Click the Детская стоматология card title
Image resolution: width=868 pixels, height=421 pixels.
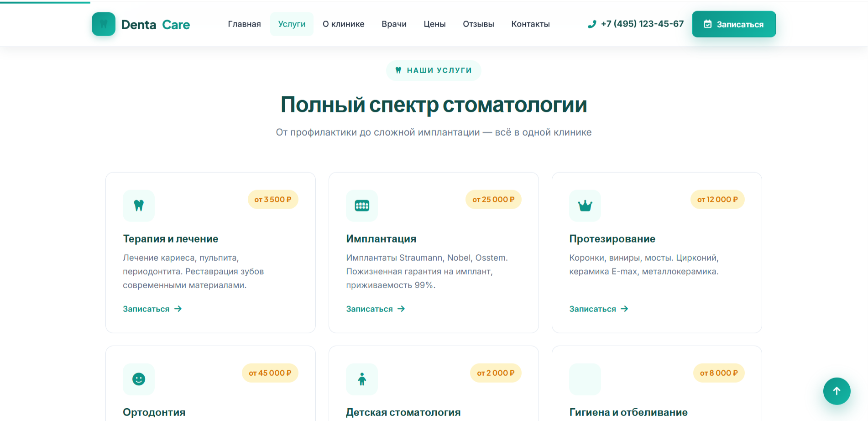tap(403, 412)
